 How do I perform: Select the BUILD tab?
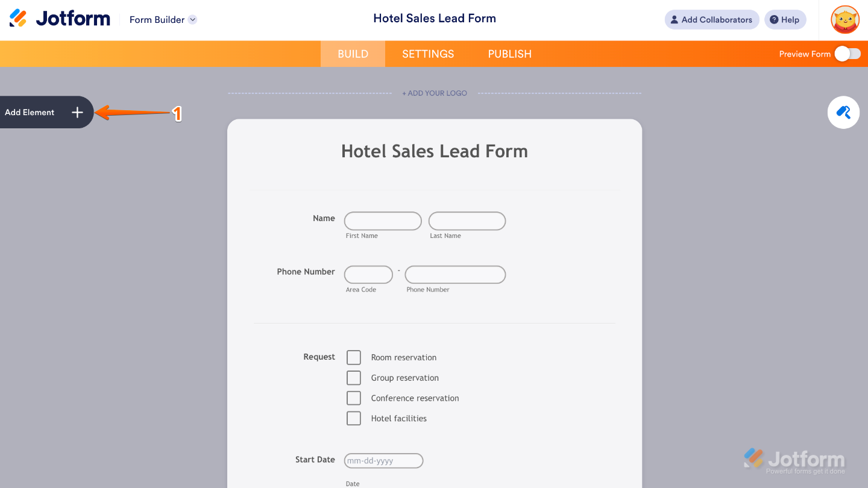click(x=353, y=54)
